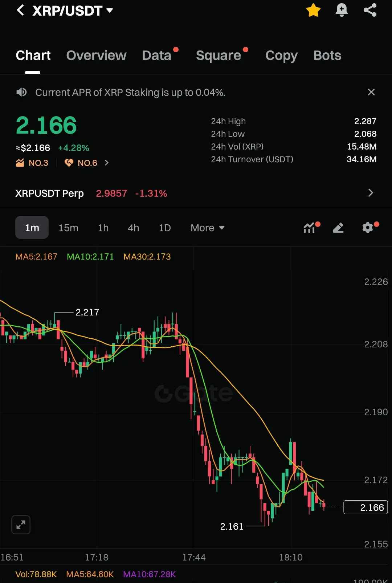Open the chart settings gear

click(368, 228)
